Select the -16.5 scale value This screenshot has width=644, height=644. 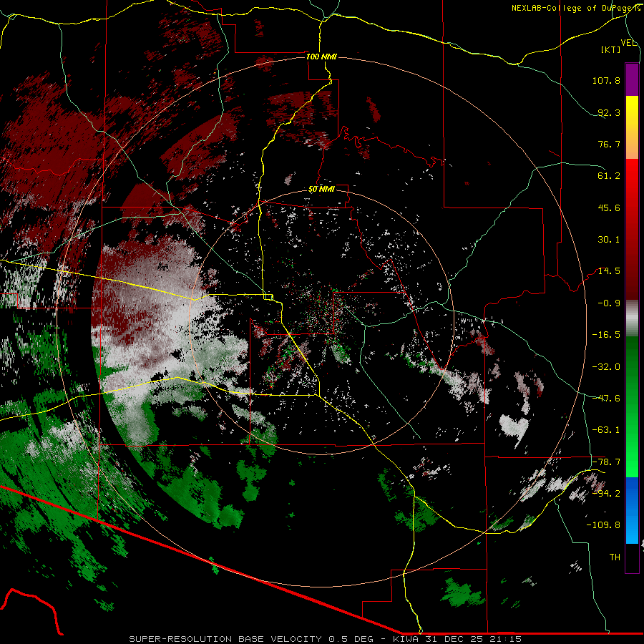[606, 335]
